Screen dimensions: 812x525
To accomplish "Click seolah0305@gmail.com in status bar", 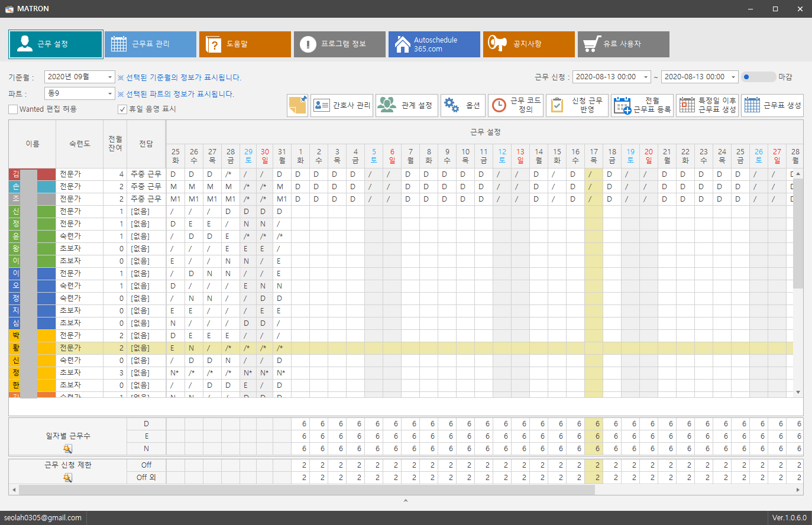I will coord(43,518).
